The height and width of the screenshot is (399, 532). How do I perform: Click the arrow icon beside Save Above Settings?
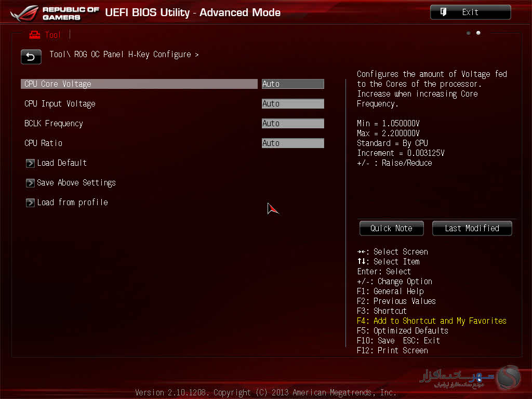click(30, 183)
